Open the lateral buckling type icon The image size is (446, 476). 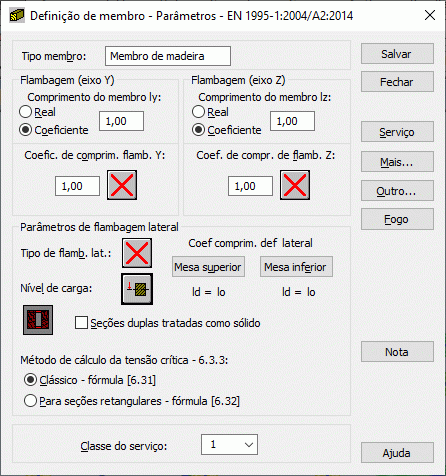click(137, 253)
